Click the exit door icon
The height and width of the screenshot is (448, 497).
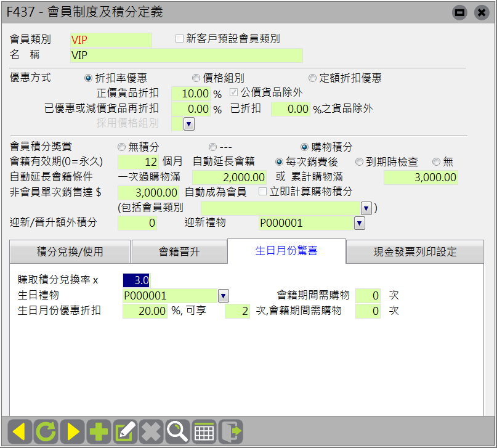coord(231,431)
